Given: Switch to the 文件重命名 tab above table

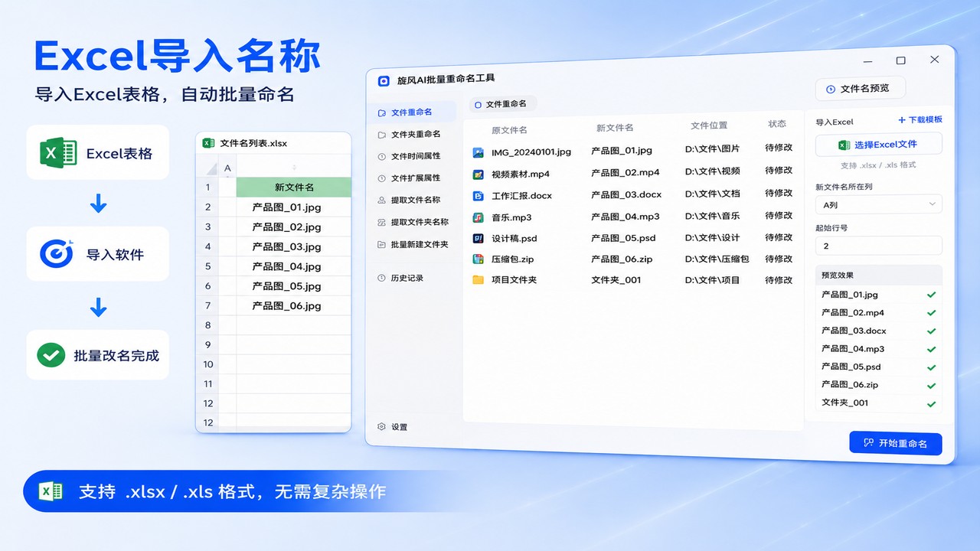Looking at the screenshot, I should [502, 104].
